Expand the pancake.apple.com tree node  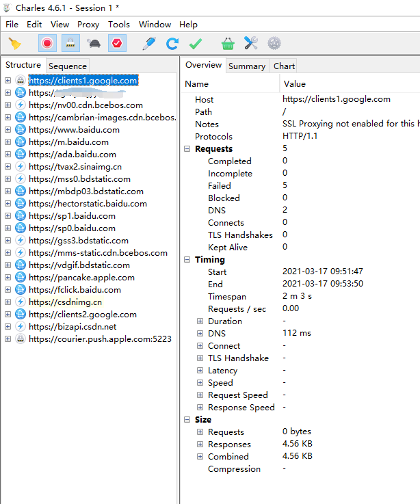[8, 278]
